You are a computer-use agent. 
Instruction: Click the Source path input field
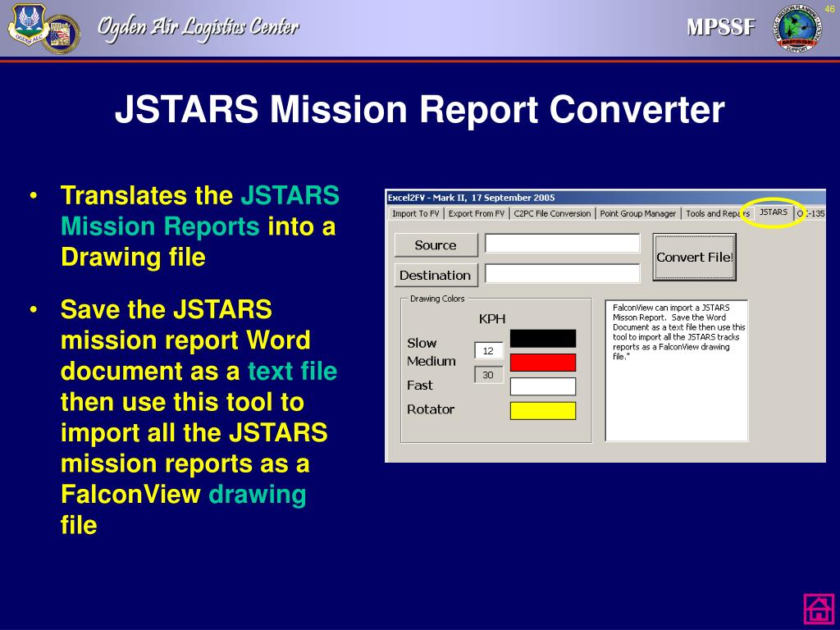[562, 243]
